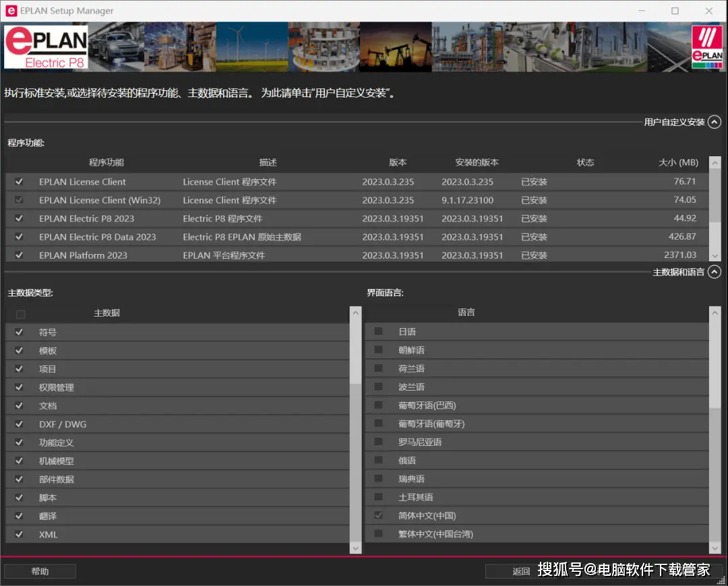This screenshot has height=586, width=728.
Task: Click the 'Electric P8 程序文件' description cell
Action: [x=222, y=218]
